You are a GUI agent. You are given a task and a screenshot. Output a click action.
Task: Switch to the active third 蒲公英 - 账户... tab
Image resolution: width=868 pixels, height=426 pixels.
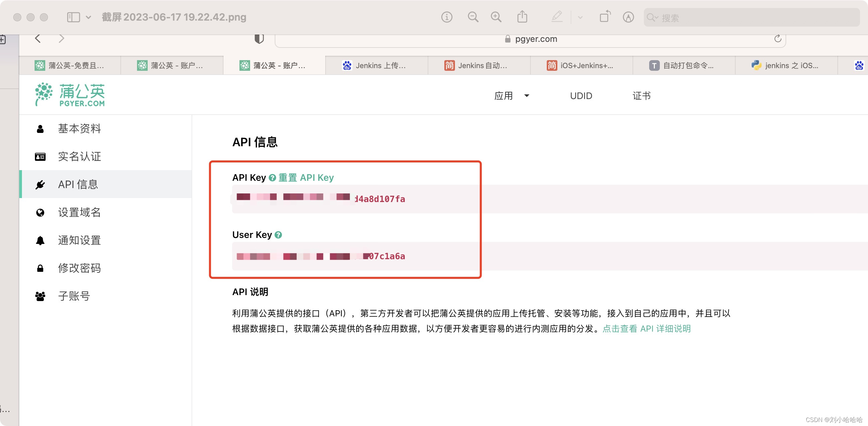click(x=274, y=65)
